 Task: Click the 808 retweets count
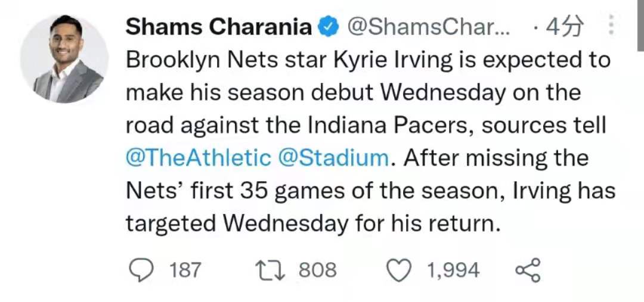click(317, 270)
